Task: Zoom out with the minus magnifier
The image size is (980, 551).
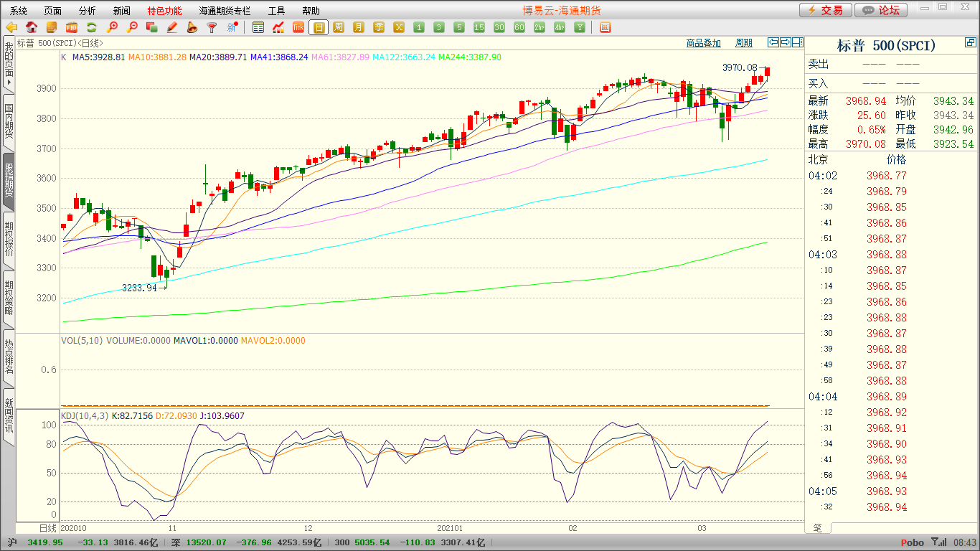Action: coord(132,27)
